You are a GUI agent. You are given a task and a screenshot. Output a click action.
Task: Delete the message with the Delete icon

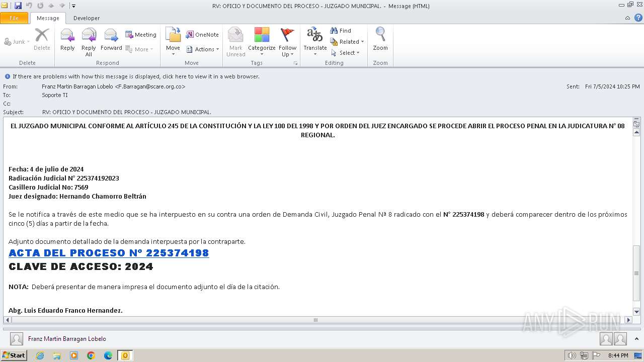click(x=42, y=39)
